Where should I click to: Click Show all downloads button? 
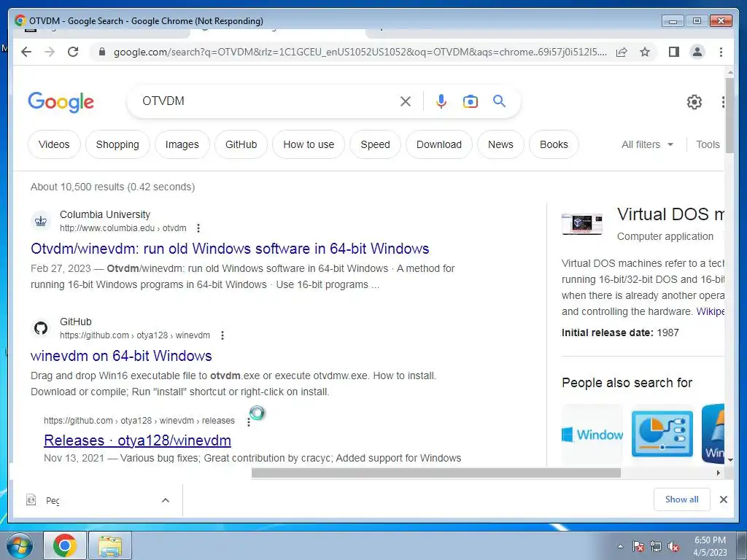682,499
